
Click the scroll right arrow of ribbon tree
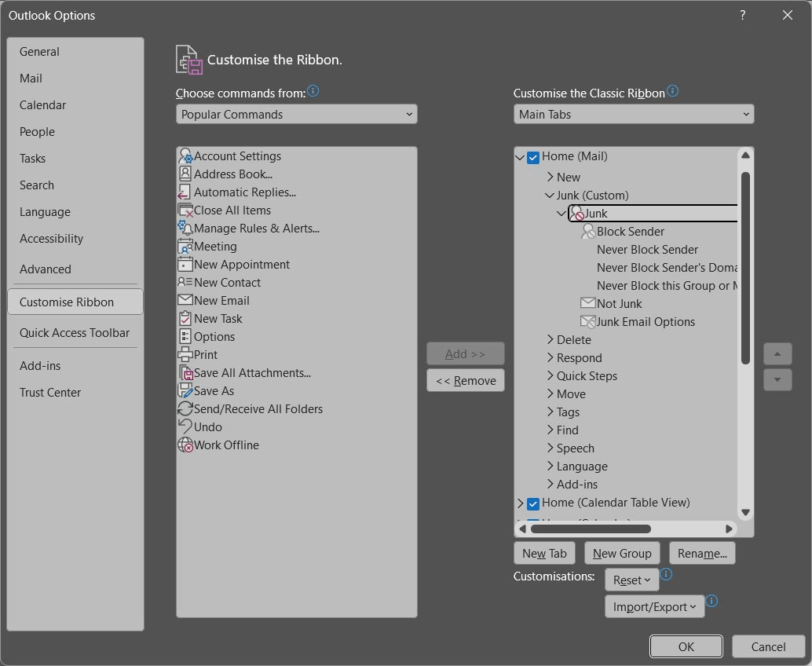(729, 529)
